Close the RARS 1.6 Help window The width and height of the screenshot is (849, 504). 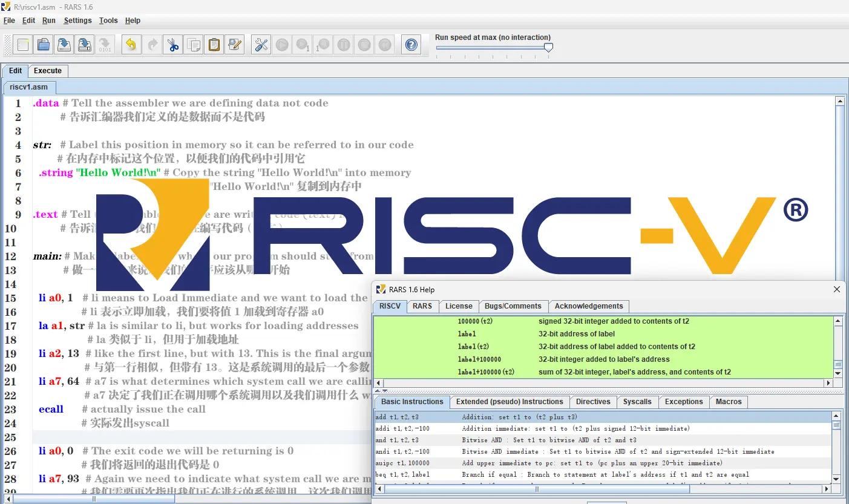pyautogui.click(x=837, y=289)
